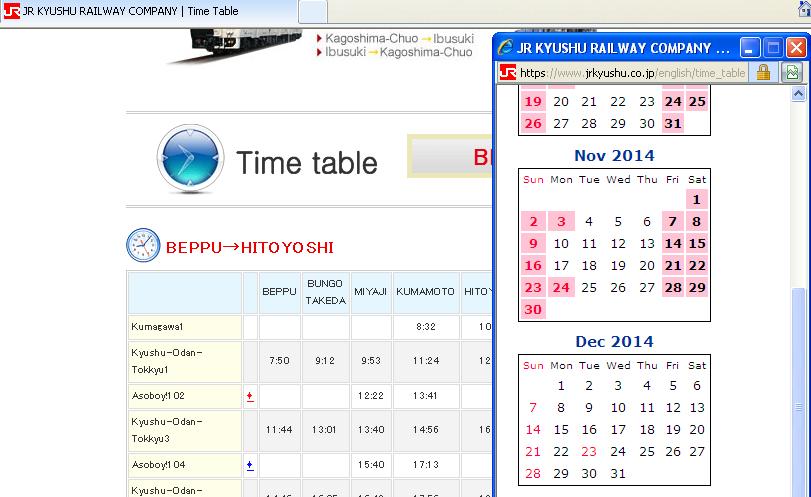This screenshot has width=811, height=497.
Task: Click the padlock security icon in popup address bar
Action: click(x=763, y=72)
